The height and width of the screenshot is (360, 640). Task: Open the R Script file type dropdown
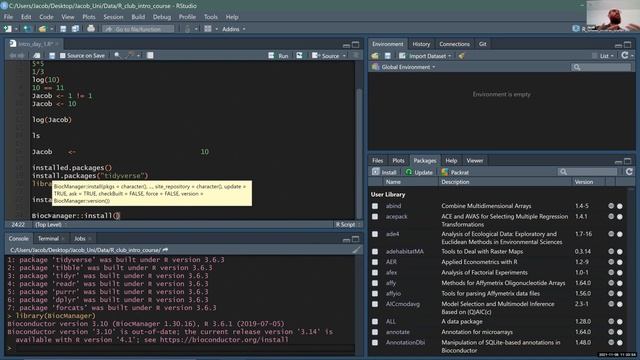pyautogui.click(x=348, y=224)
